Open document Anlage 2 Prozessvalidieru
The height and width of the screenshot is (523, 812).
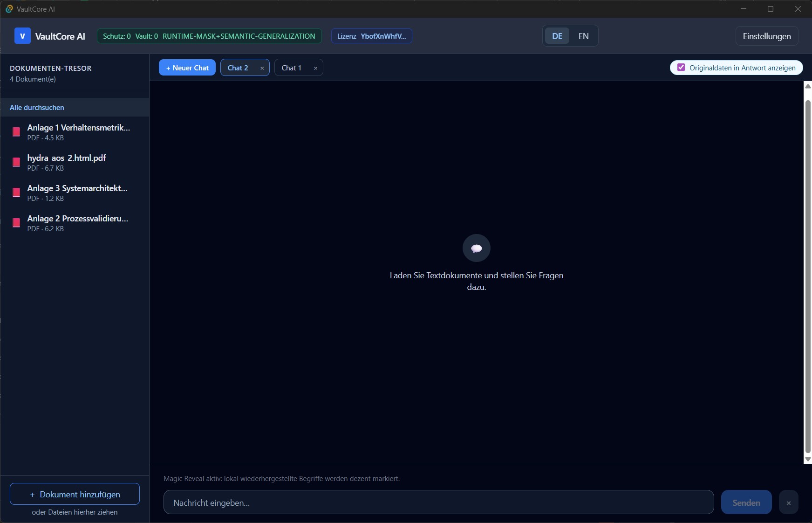75,223
